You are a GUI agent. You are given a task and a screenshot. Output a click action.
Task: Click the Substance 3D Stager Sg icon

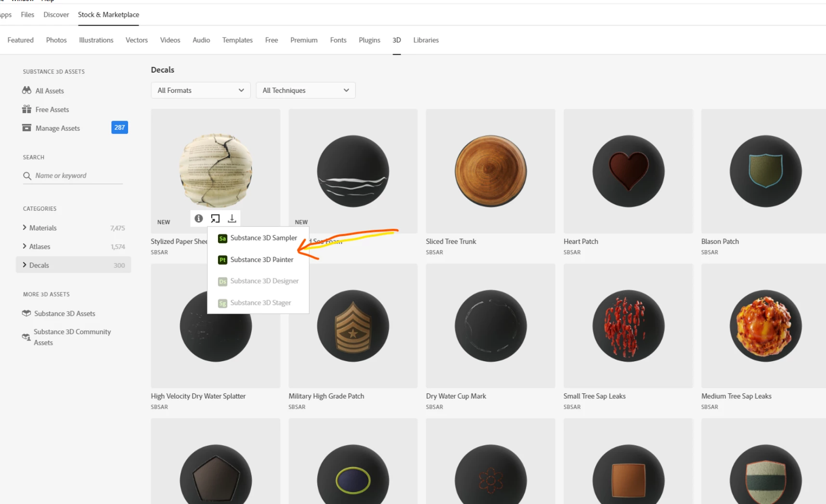point(222,303)
